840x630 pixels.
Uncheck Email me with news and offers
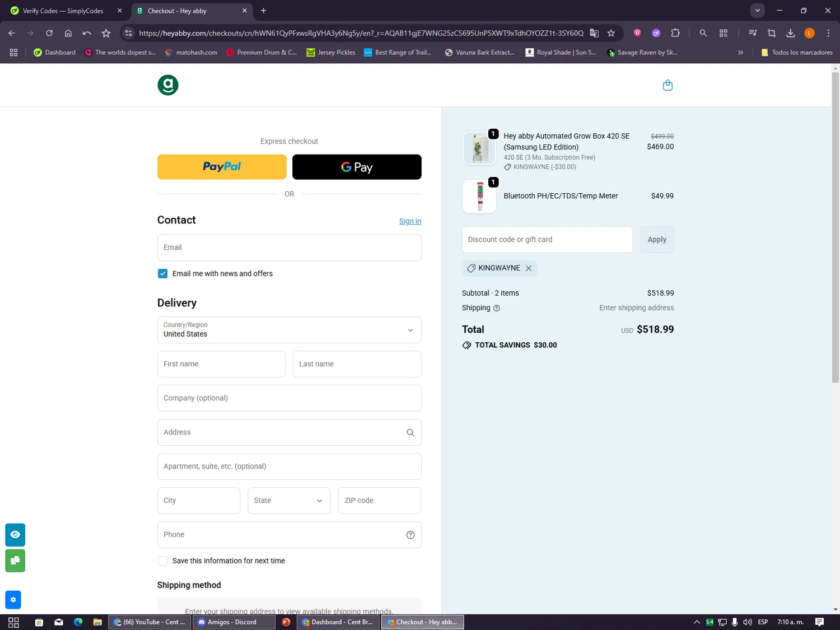pos(162,274)
